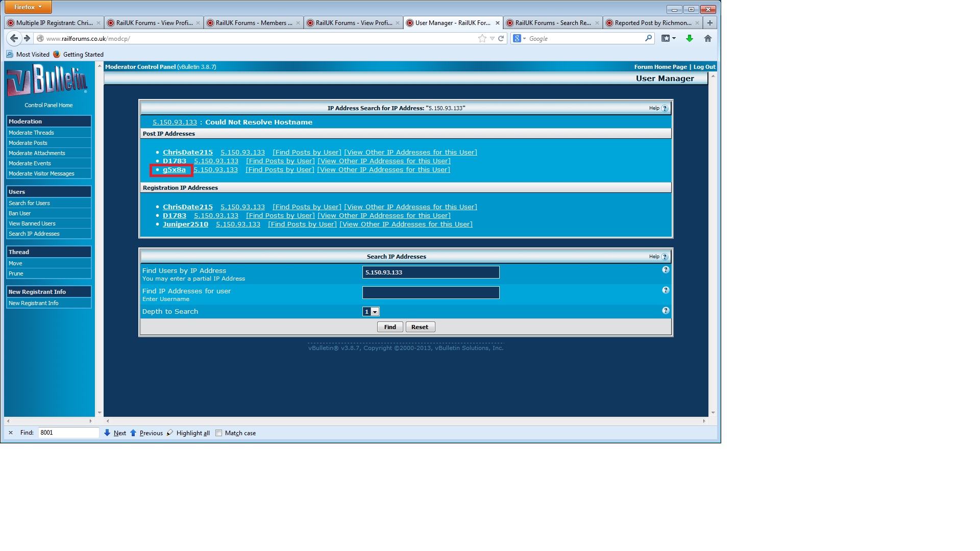
Task: Switch to the RailUK Forums - Members tab
Action: coord(254,23)
